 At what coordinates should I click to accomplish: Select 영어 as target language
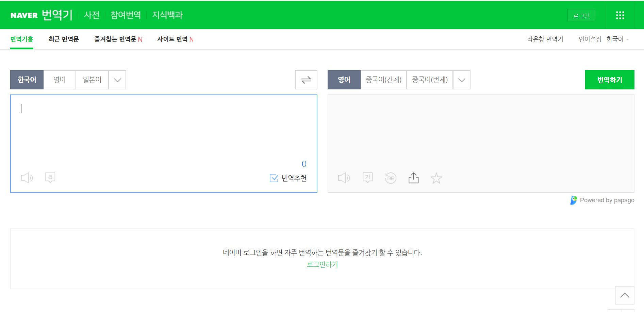[344, 80]
